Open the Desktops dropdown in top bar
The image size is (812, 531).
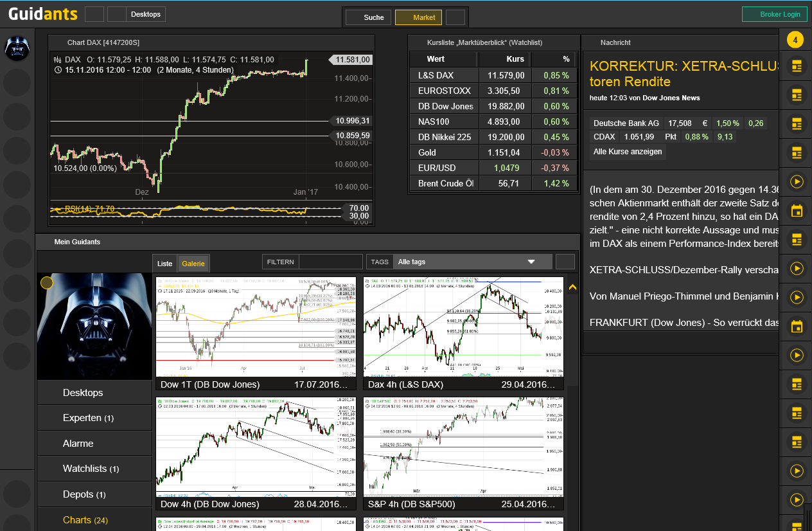pos(145,14)
